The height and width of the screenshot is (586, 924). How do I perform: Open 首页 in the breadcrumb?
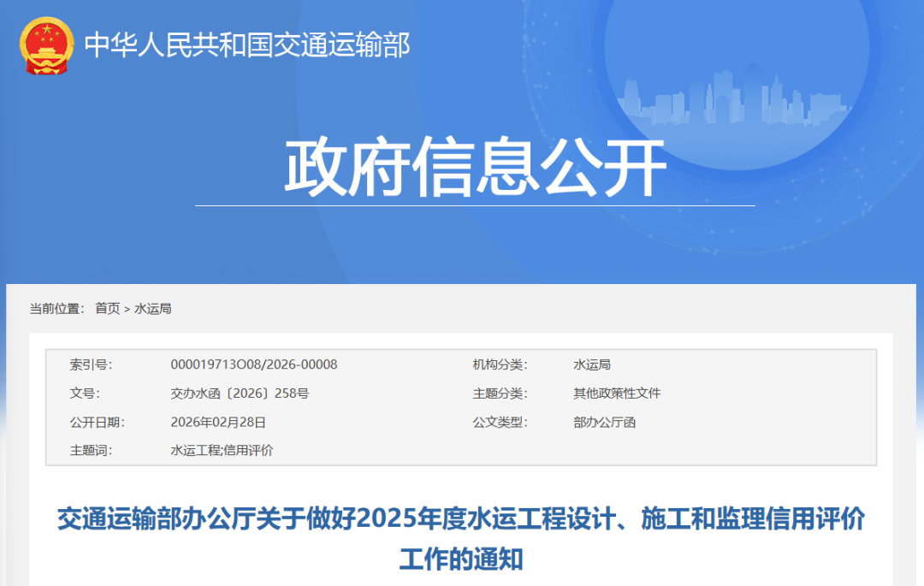(x=108, y=309)
